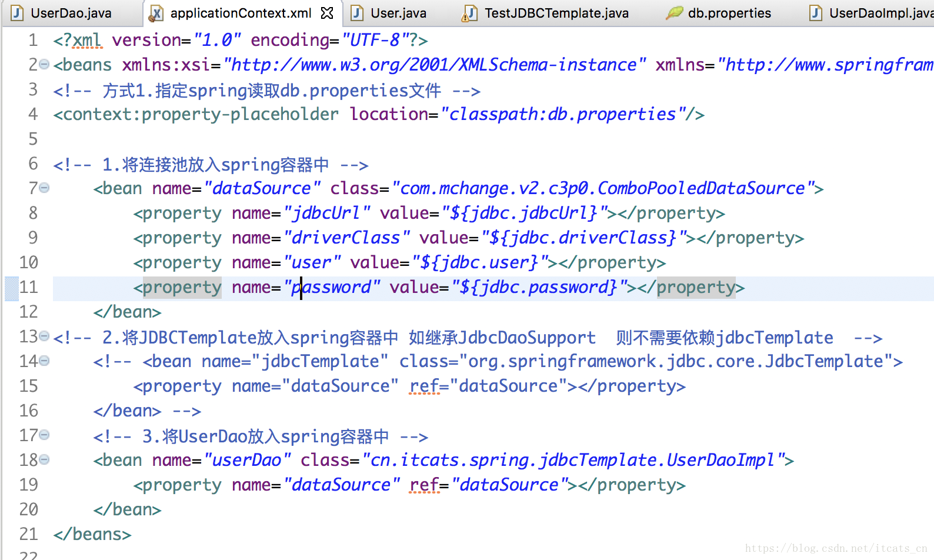The image size is (934, 560).
Task: Click the closing </bean> tag on line 12
Action: [127, 312]
